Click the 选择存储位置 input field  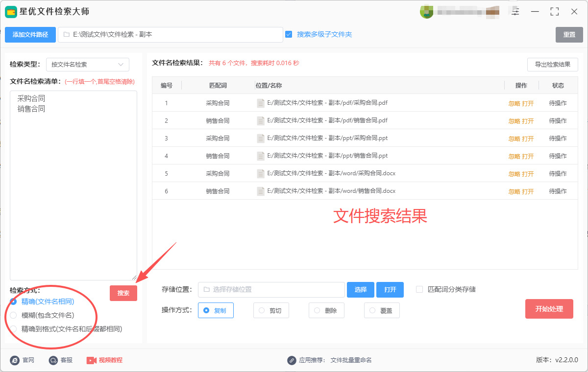click(271, 290)
